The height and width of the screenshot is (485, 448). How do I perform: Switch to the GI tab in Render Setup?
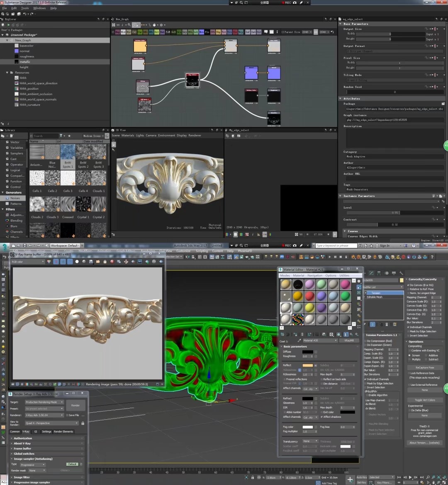[x=36, y=431]
